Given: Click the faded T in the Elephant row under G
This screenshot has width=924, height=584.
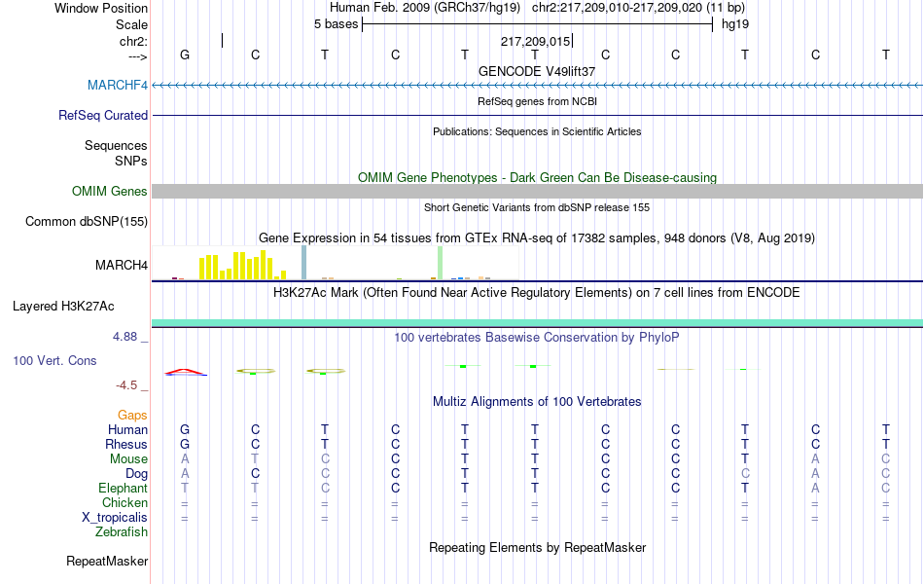Looking at the screenshot, I should [x=185, y=488].
